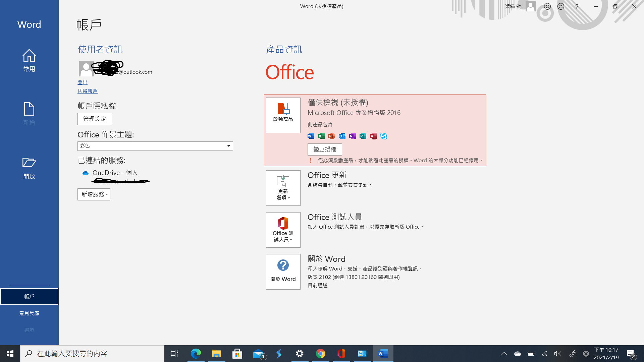Click the frowning face feedback icon
The width and height of the screenshot is (644, 362).
561,6
